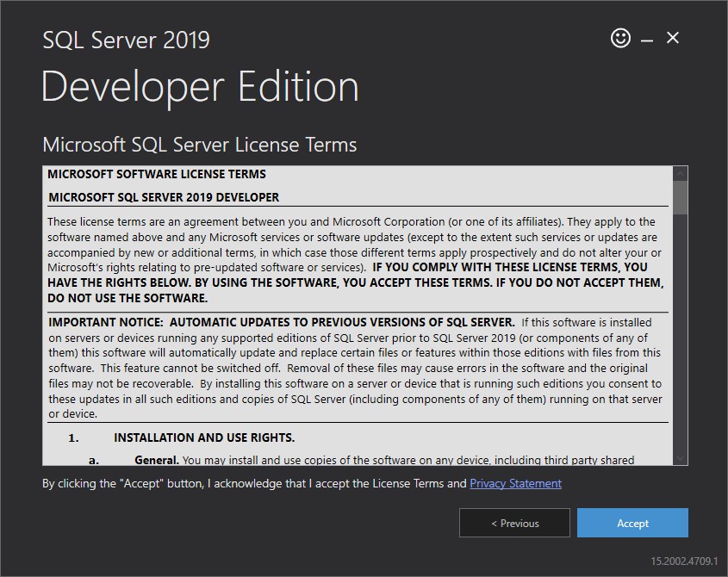Viewport: 728px width, 577px height.
Task: Click the Developer Edition title text
Action: click(x=200, y=86)
